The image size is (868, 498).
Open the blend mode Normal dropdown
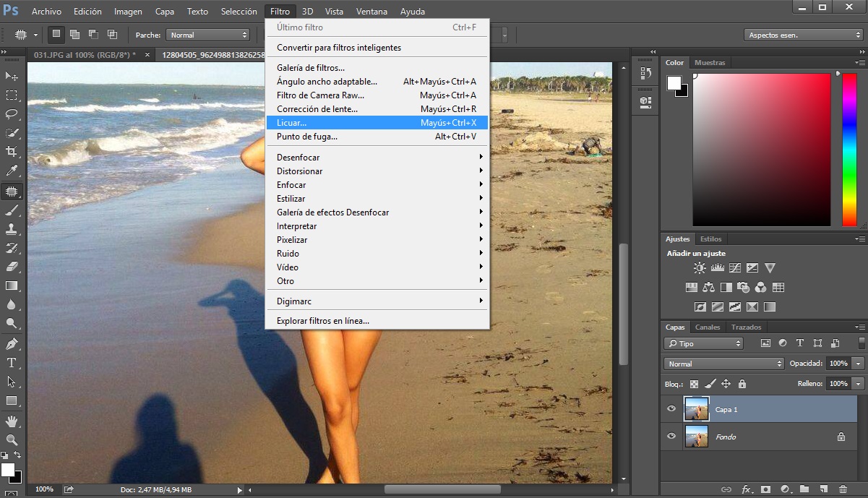[724, 364]
